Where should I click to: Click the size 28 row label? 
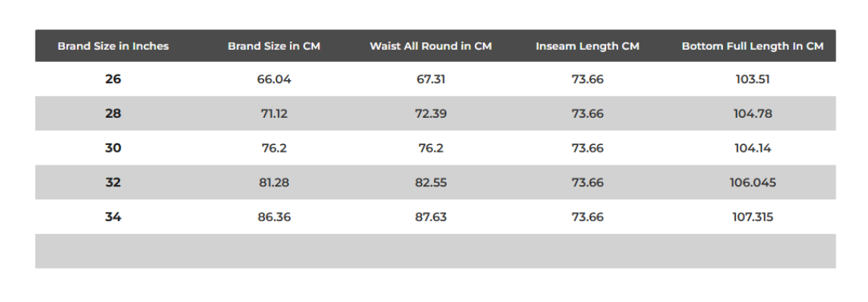pyautogui.click(x=113, y=114)
